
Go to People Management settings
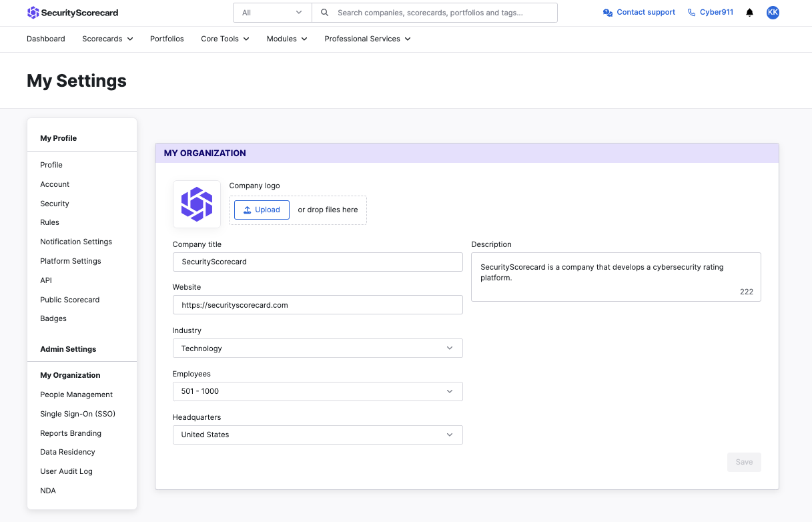tap(77, 395)
